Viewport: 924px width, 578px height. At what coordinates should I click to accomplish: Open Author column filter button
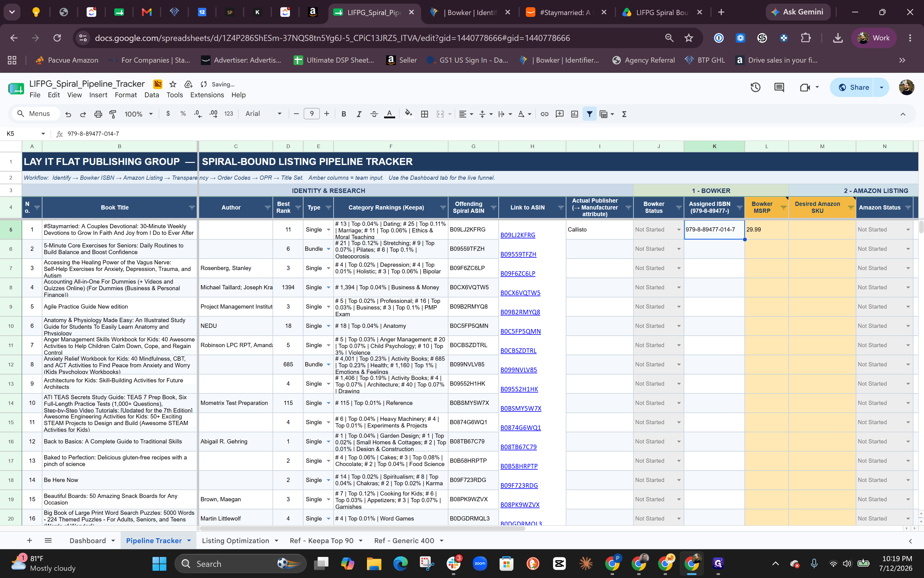point(268,208)
